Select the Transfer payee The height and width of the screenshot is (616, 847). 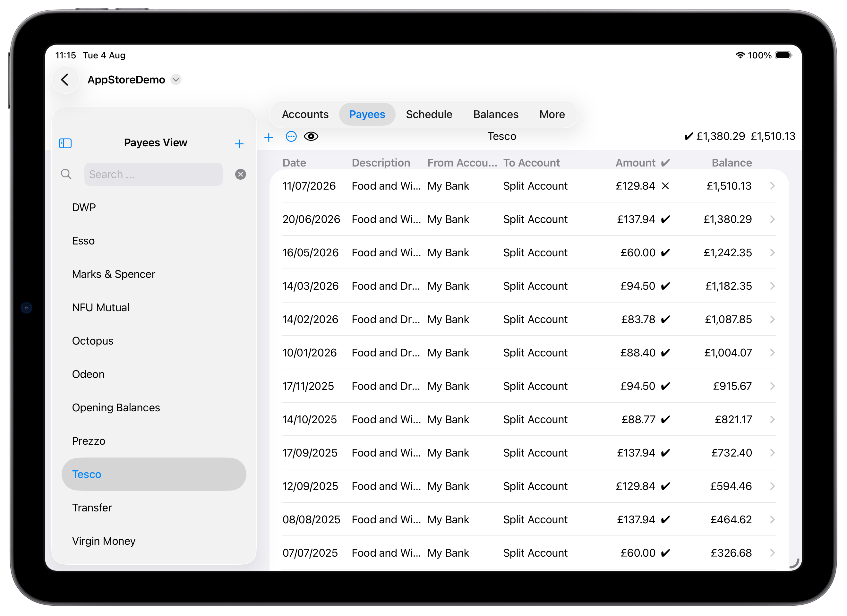click(x=154, y=508)
